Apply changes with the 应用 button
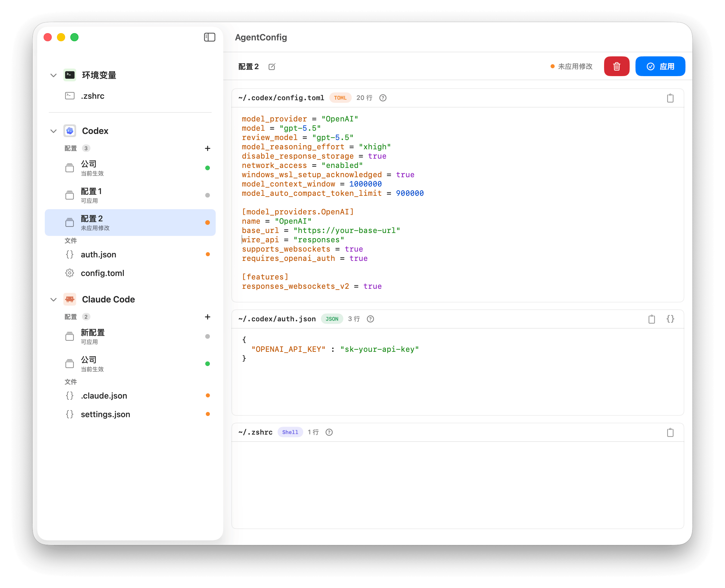The height and width of the screenshot is (588, 725). pyautogui.click(x=660, y=67)
